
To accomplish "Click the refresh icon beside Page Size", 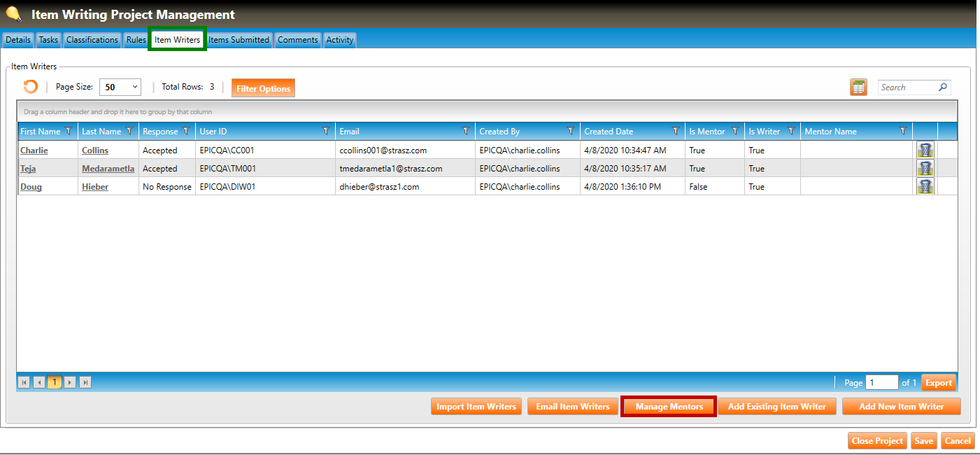I will [31, 87].
